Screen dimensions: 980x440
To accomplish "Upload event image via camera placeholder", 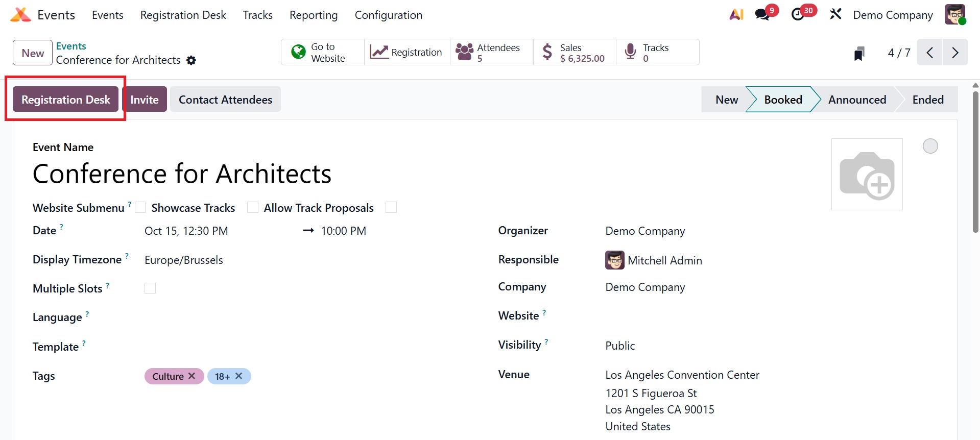I will 867,175.
